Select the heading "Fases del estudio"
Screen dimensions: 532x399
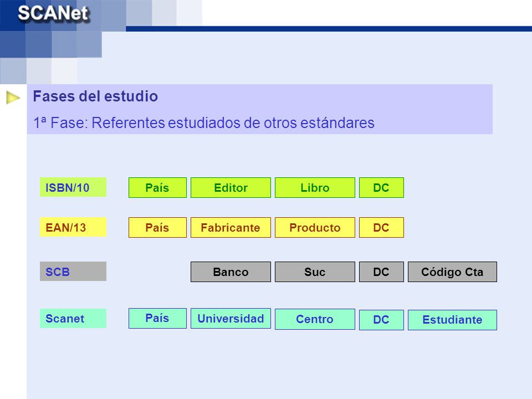coord(95,96)
